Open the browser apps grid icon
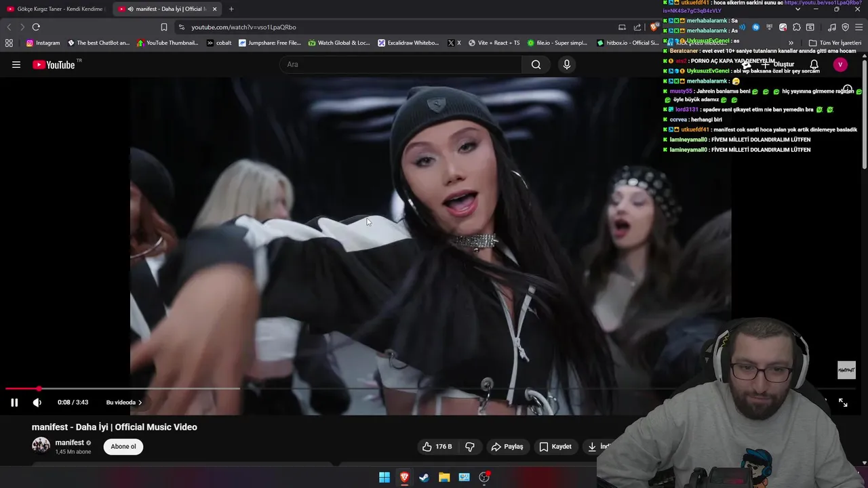This screenshot has height=488, width=868. coord(9,43)
